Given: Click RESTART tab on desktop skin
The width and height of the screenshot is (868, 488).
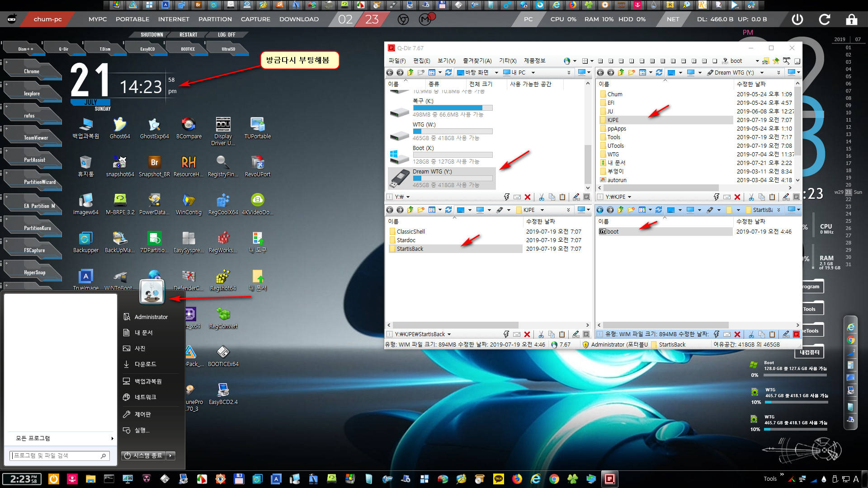Looking at the screenshot, I should (x=188, y=35).
